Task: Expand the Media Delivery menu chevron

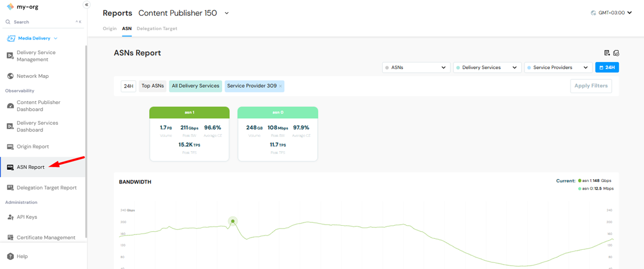Action: tap(55, 38)
